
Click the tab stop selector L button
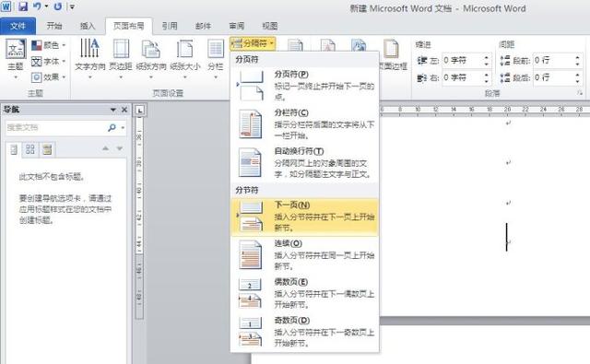pos(140,111)
